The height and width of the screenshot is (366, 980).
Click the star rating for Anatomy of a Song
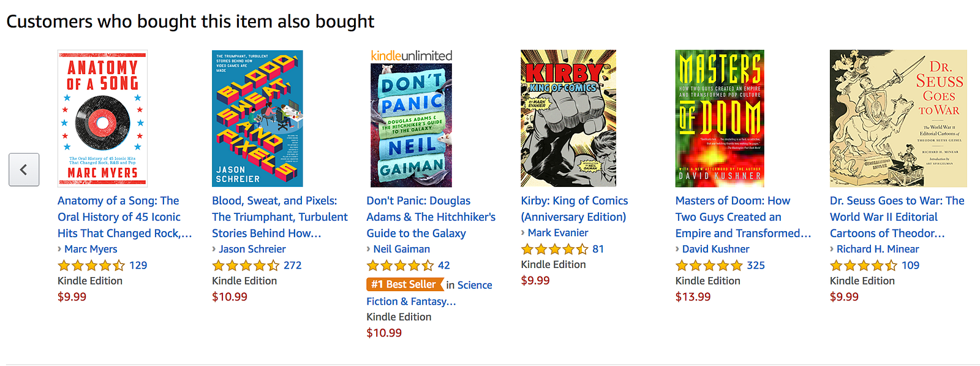(91, 265)
